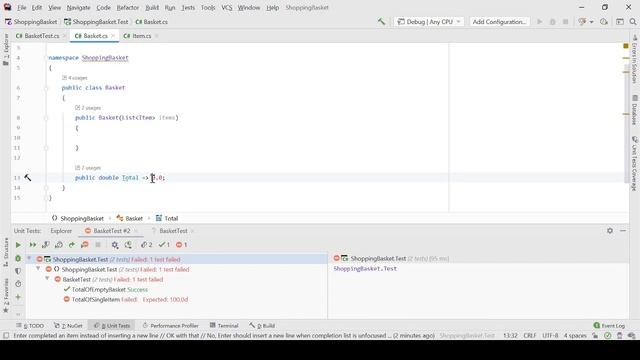Collapse the ShoppingBasket.Test namespace node
Image resolution: width=640 pixels, height=360 pixels.
(x=38, y=269)
